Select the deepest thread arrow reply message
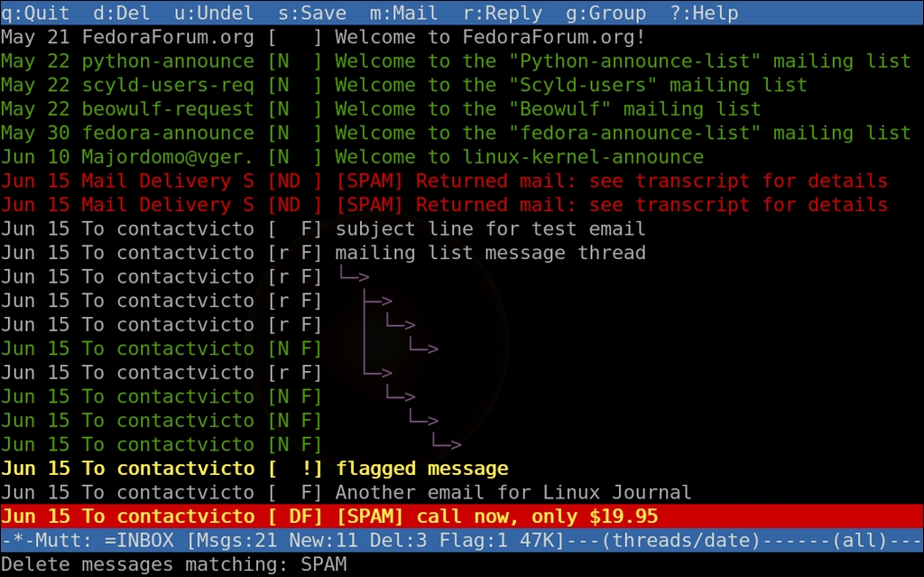The image size is (924, 577). pos(447,443)
